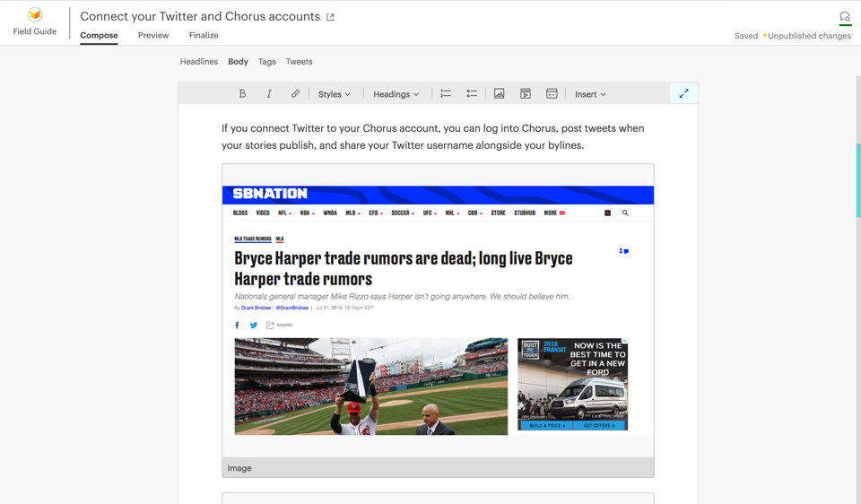Open the Tweets section
The width and height of the screenshot is (861, 504).
[x=299, y=62]
